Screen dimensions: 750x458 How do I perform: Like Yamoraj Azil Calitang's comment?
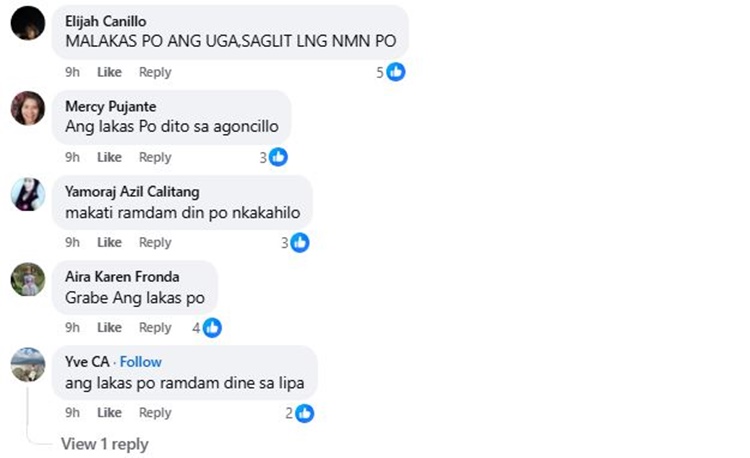(x=109, y=242)
